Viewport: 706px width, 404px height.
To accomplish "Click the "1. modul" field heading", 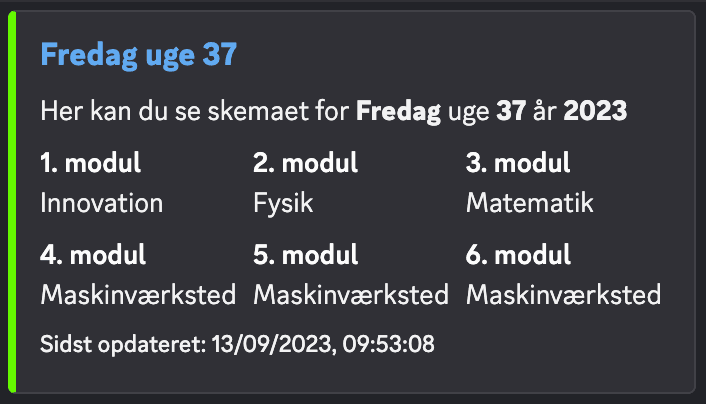I will pos(90,163).
